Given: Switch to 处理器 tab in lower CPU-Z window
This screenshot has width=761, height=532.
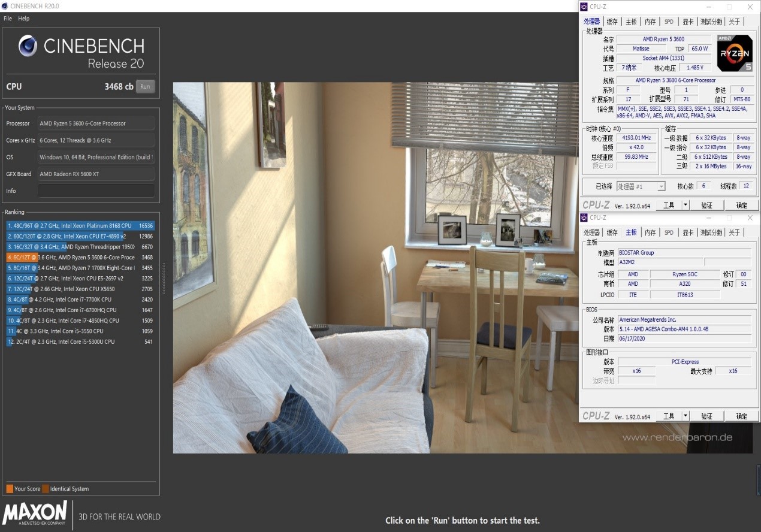Looking at the screenshot, I should [591, 232].
